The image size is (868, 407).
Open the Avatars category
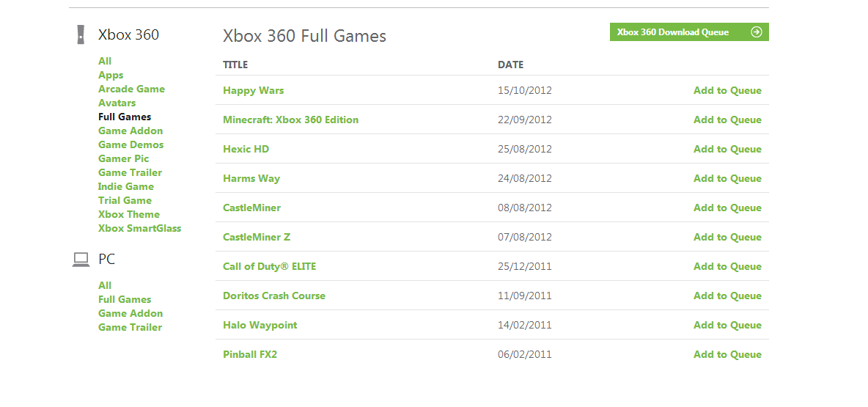coord(117,103)
